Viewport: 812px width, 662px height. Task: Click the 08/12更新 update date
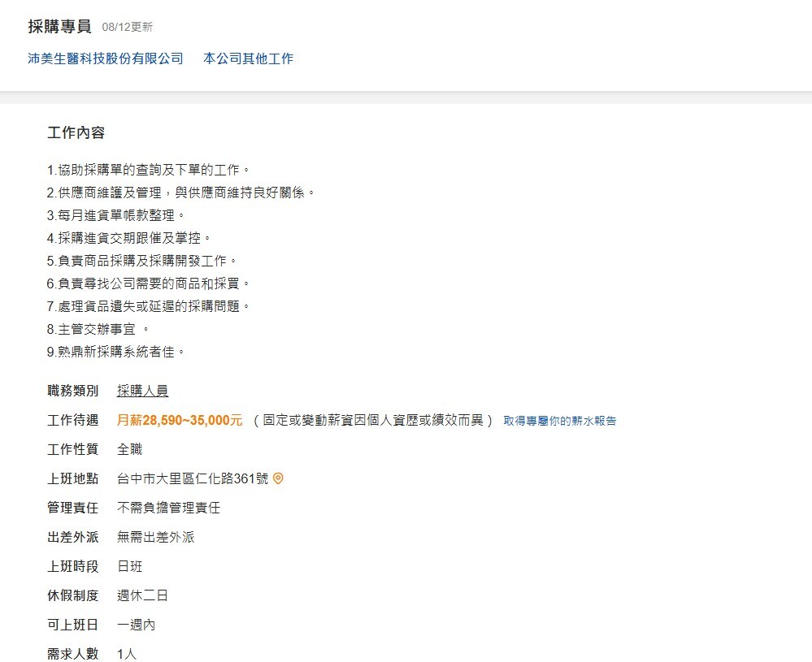click(x=128, y=27)
